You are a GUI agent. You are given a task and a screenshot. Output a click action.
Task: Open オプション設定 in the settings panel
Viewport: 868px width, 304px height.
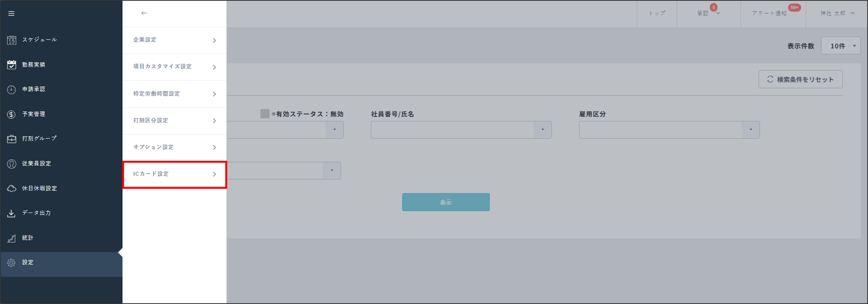(x=174, y=147)
